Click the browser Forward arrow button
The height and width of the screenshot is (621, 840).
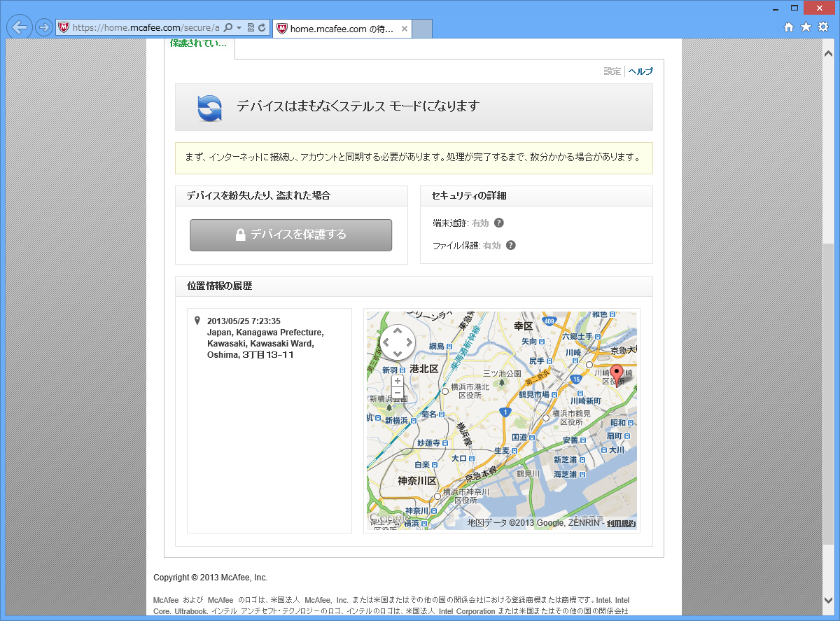43,27
